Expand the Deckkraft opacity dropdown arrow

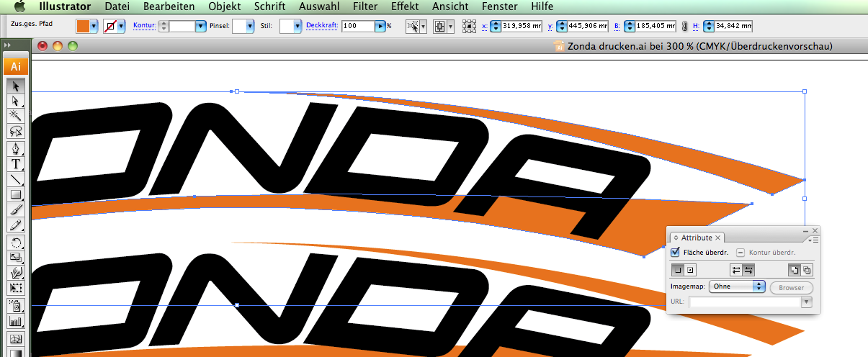[380, 26]
